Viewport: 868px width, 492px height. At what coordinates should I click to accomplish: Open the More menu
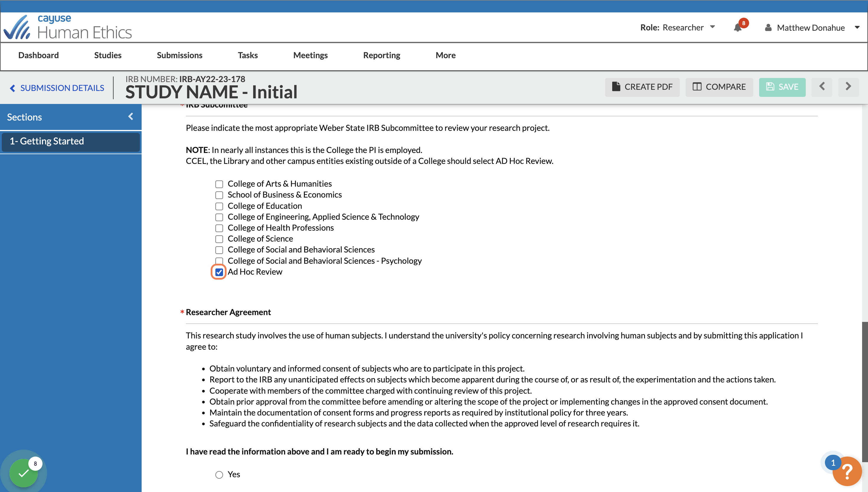[x=445, y=55]
